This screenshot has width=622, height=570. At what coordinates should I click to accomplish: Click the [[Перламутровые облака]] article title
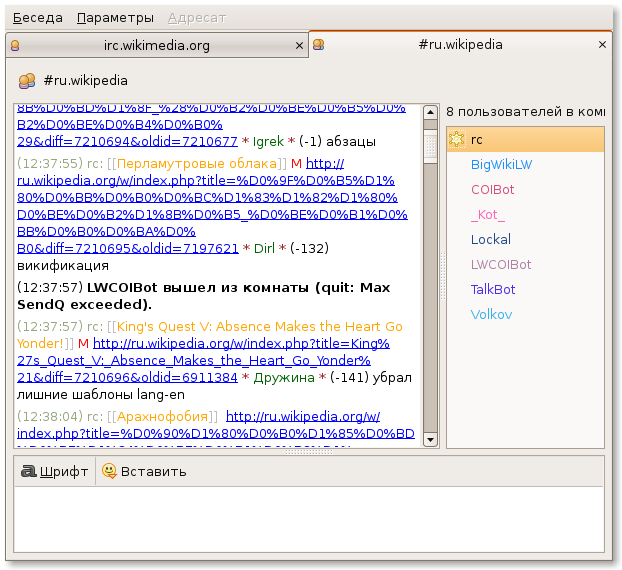pos(197,163)
